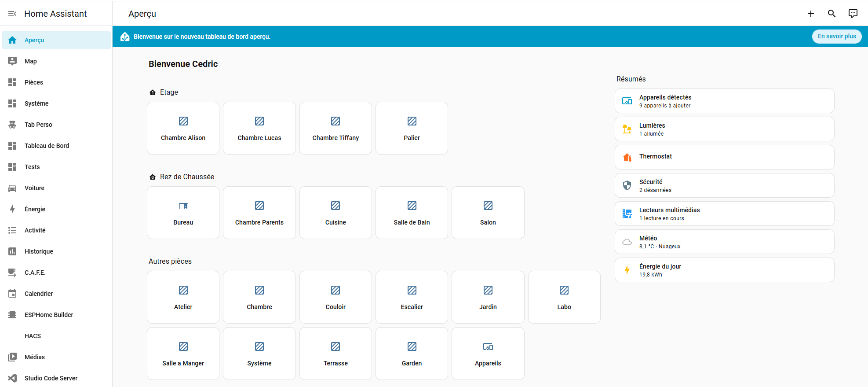
Task: Click the plus icon in top bar
Action: tap(811, 14)
